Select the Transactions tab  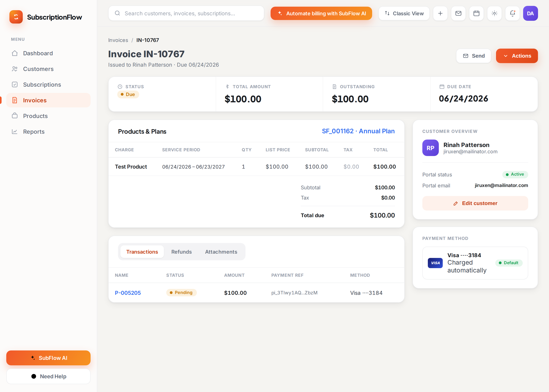click(x=142, y=252)
